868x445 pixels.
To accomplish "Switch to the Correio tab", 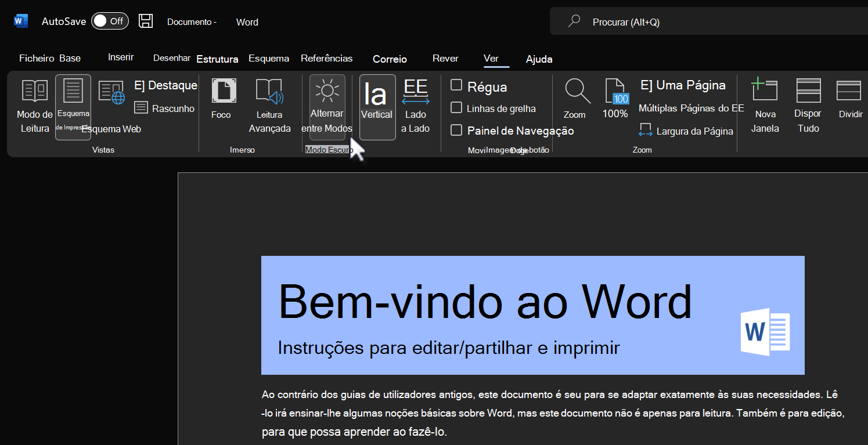I will tap(390, 59).
